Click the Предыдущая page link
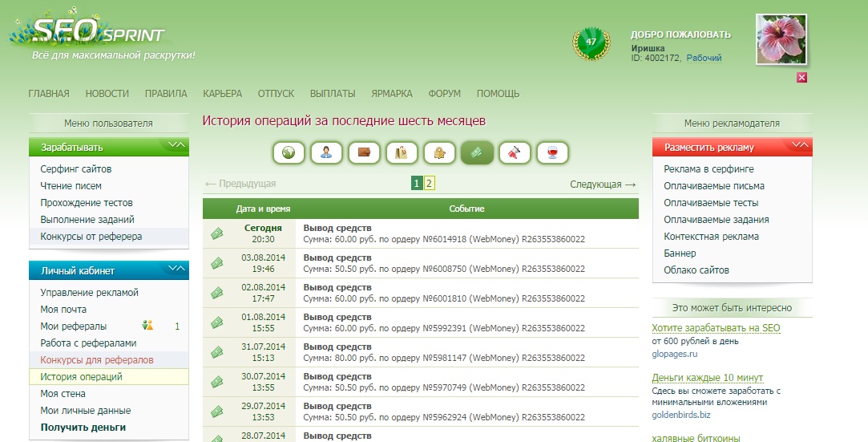The height and width of the screenshot is (442, 868). pos(240,184)
